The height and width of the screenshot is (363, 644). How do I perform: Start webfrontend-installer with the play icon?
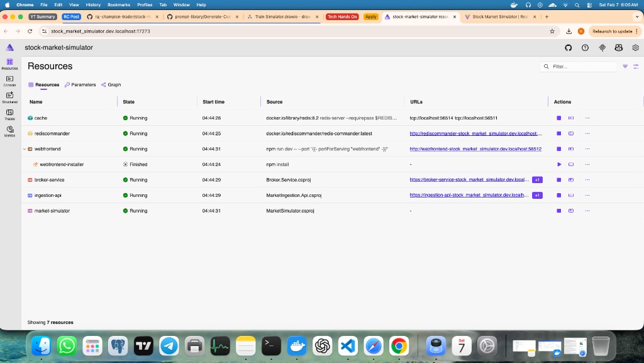tap(558, 164)
